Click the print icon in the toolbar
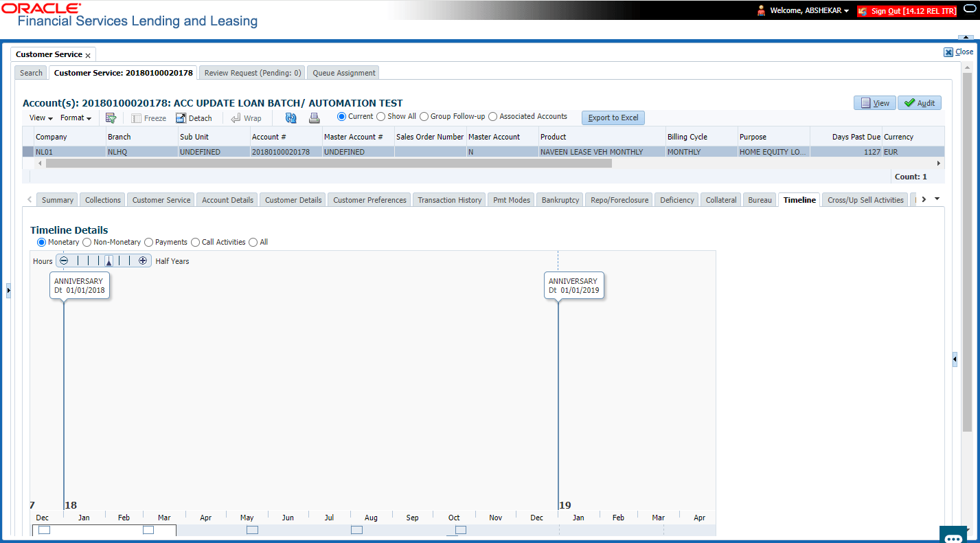The image size is (980, 543). (x=314, y=118)
